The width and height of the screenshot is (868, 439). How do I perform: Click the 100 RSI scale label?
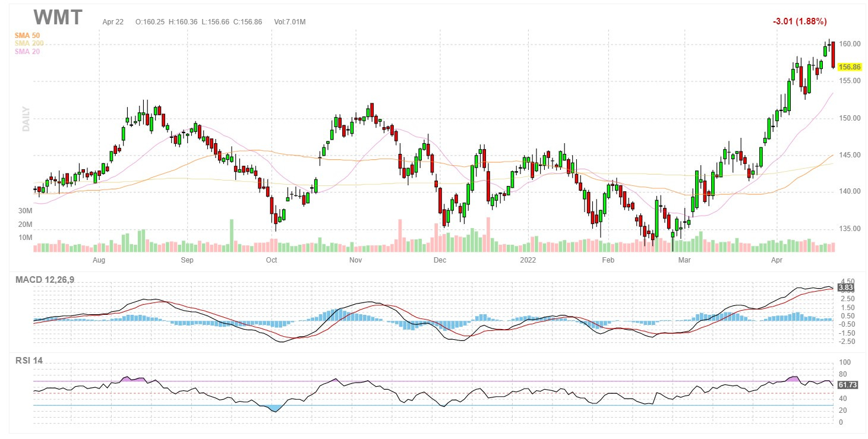pyautogui.click(x=844, y=362)
